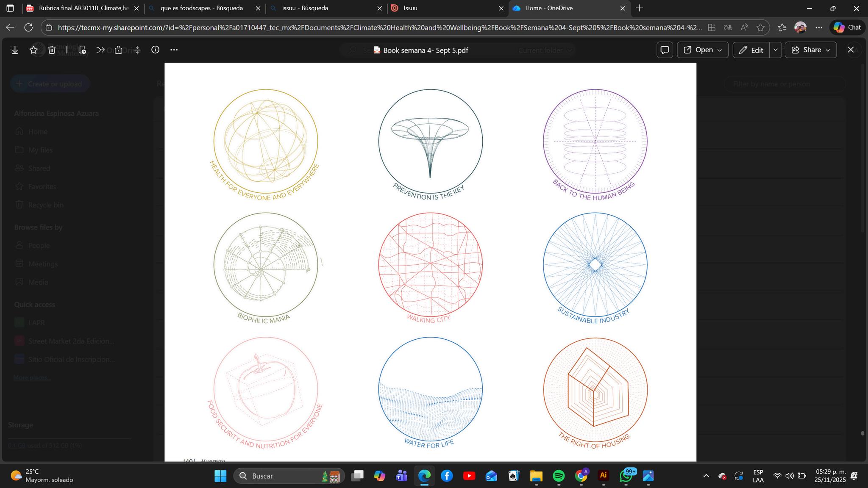Click the Copilot Chat button
This screenshot has height=488, width=868.
coord(847,28)
